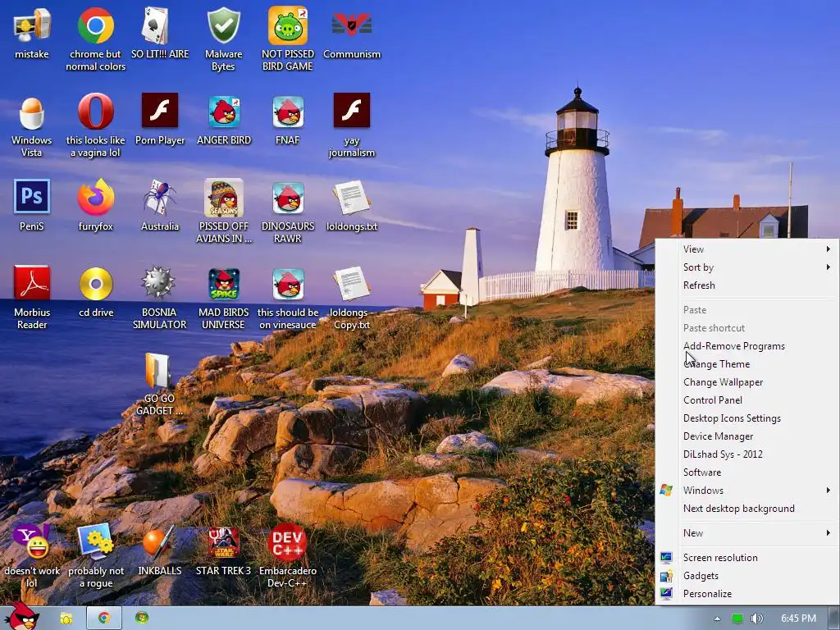
Task: Click the taskbar folder explorer icon
Action: coord(66,619)
